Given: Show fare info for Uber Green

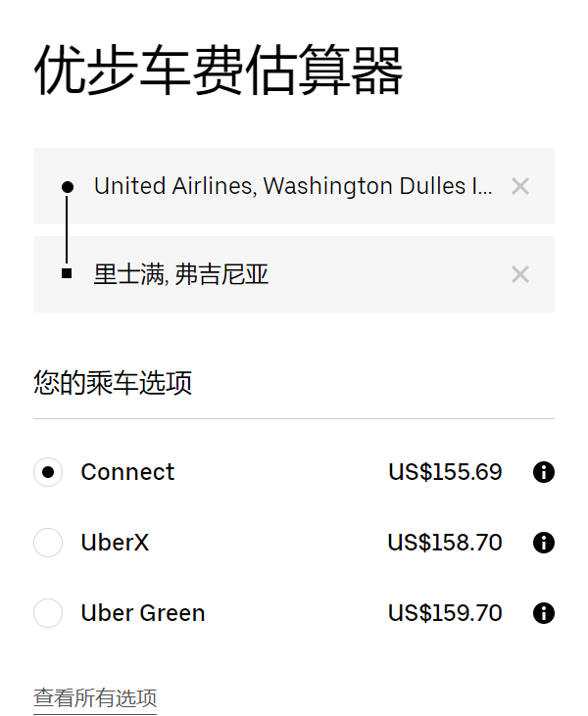Looking at the screenshot, I should point(544,613).
